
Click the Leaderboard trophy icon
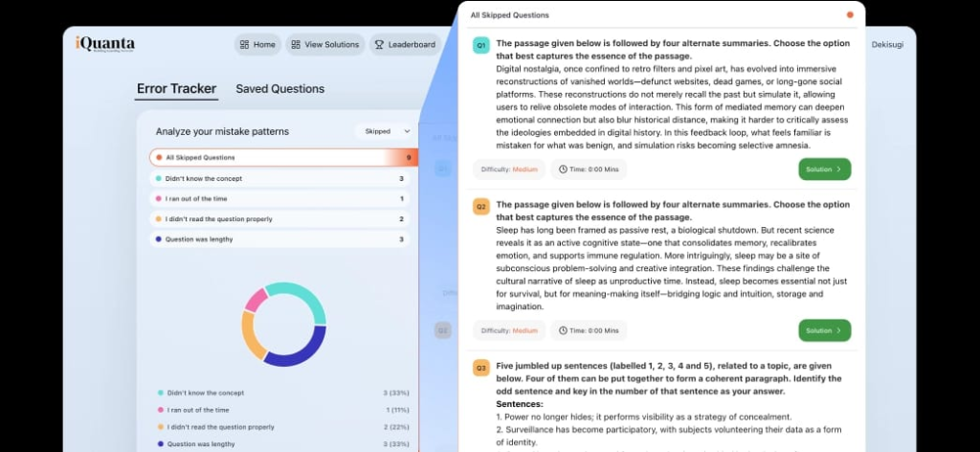379,44
